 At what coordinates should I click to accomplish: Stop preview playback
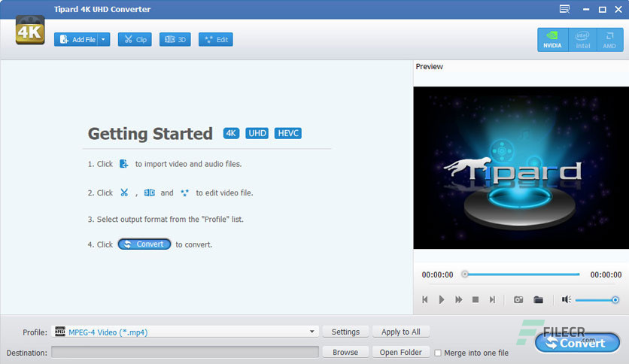click(x=476, y=299)
